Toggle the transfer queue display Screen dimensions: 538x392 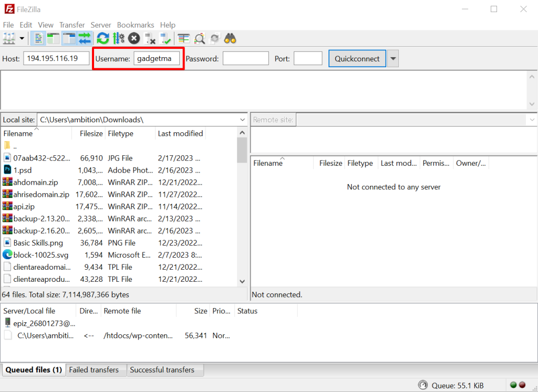[85, 38]
